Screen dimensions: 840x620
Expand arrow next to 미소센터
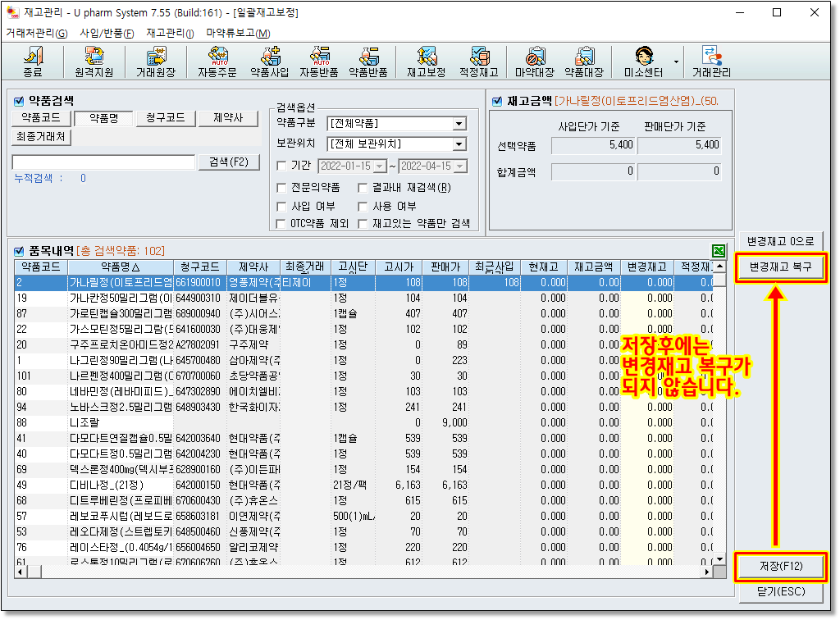point(676,62)
